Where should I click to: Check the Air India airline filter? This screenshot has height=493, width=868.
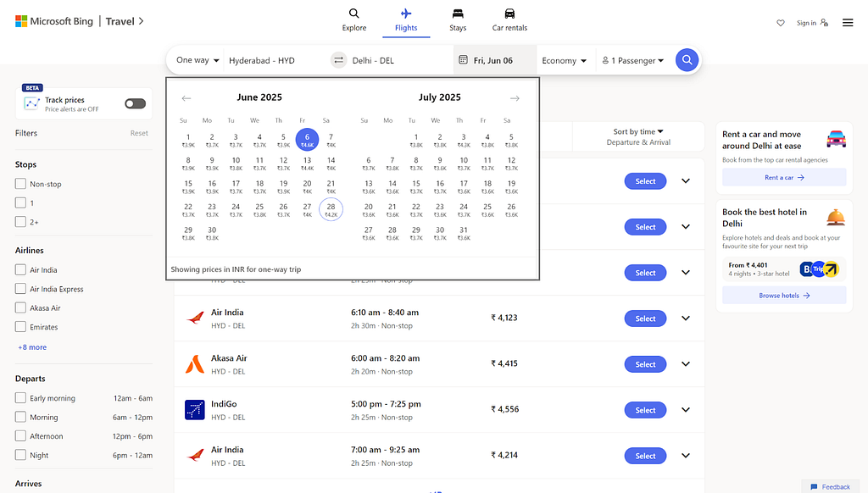tap(20, 269)
